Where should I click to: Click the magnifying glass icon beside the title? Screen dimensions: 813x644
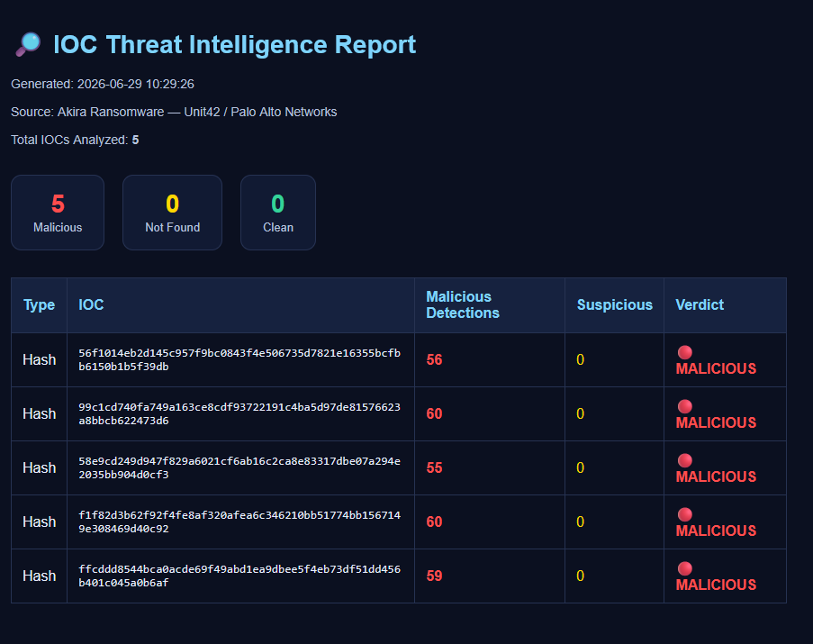click(28, 44)
